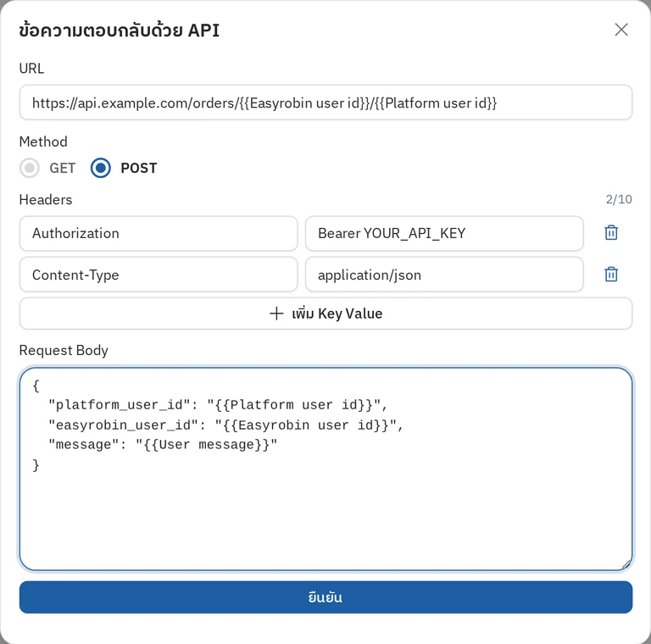Add a new Key Value header
This screenshot has width=651, height=644.
pos(325,314)
